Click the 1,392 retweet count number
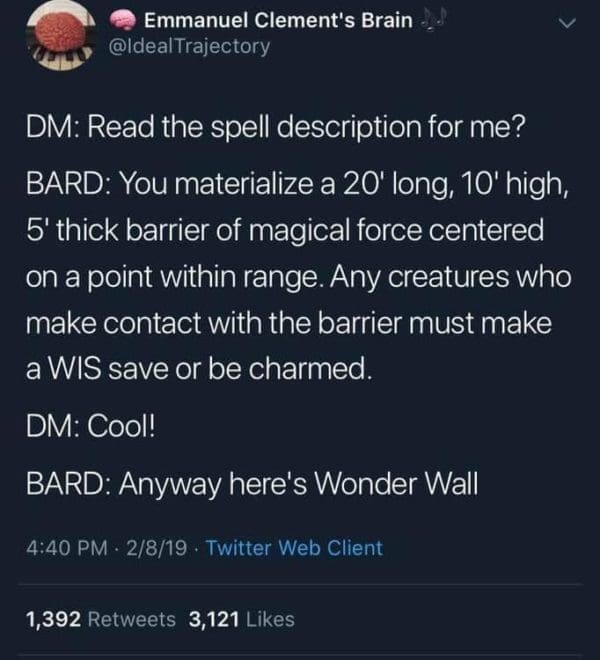 tap(53, 619)
